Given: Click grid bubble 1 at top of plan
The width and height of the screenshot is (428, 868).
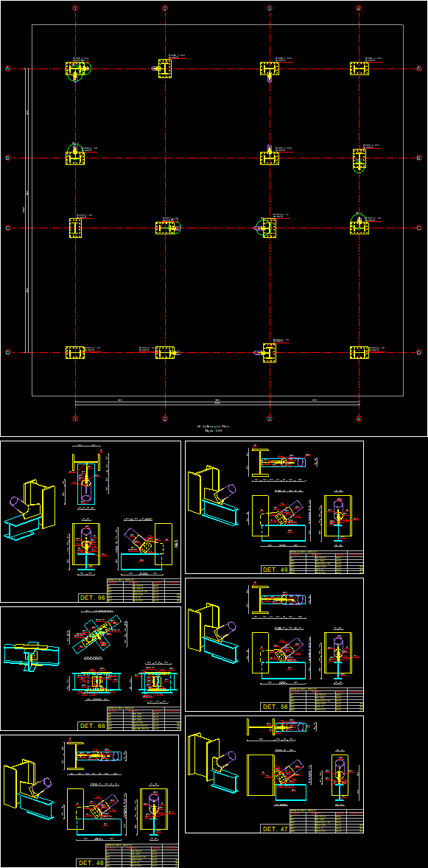Looking at the screenshot, I should (x=75, y=8).
